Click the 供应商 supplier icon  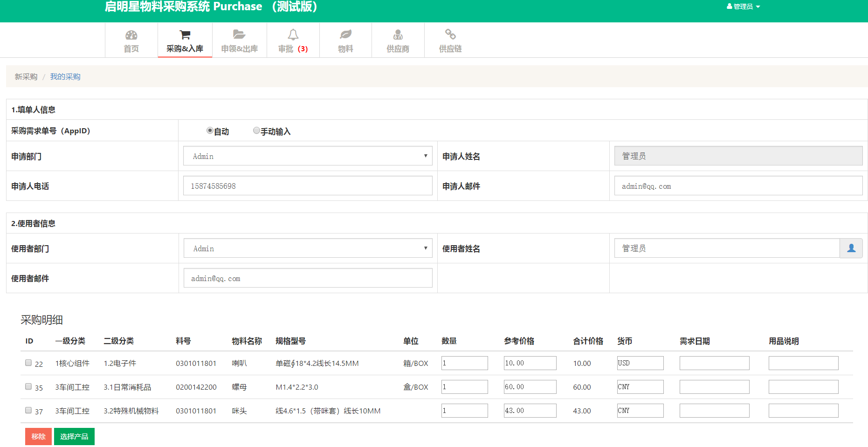[x=398, y=34]
